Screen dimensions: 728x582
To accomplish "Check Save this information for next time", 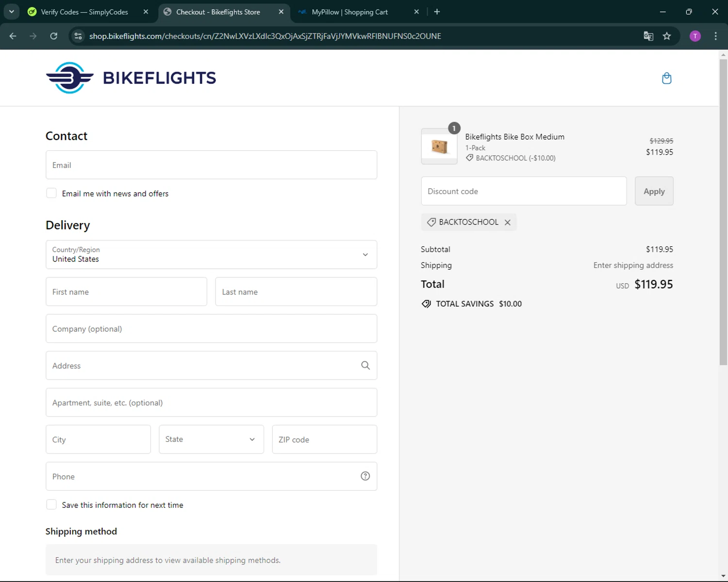I will click(51, 504).
